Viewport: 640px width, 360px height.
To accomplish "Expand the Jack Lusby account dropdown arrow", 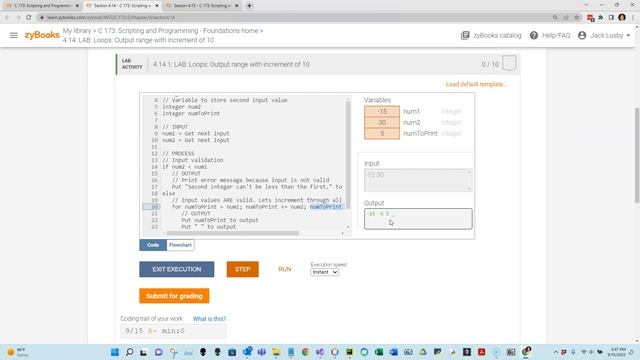I will (628, 36).
